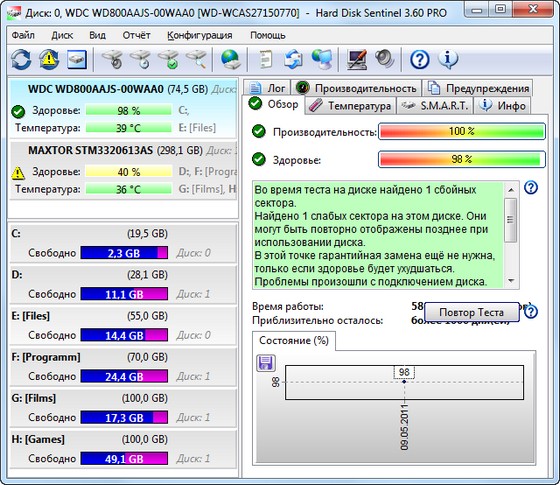Click the floppy disk save icon above graph
Screen dimensions: 560x485
coord(266,363)
